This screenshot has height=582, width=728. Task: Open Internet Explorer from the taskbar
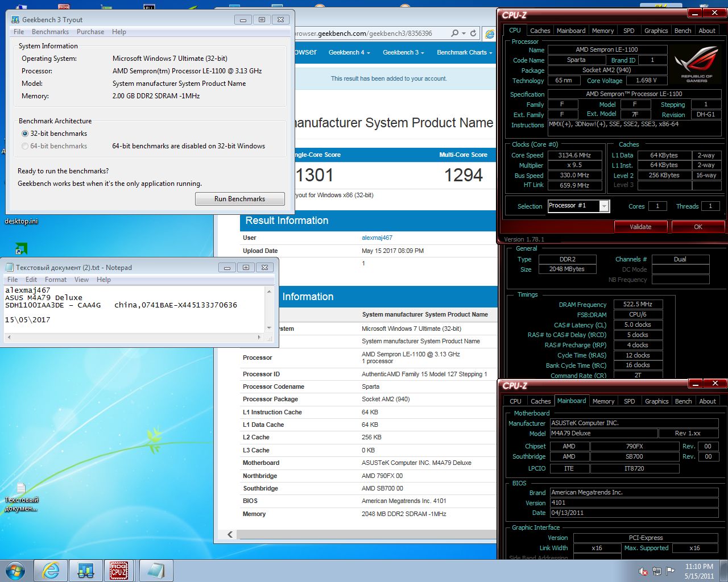click(51, 571)
